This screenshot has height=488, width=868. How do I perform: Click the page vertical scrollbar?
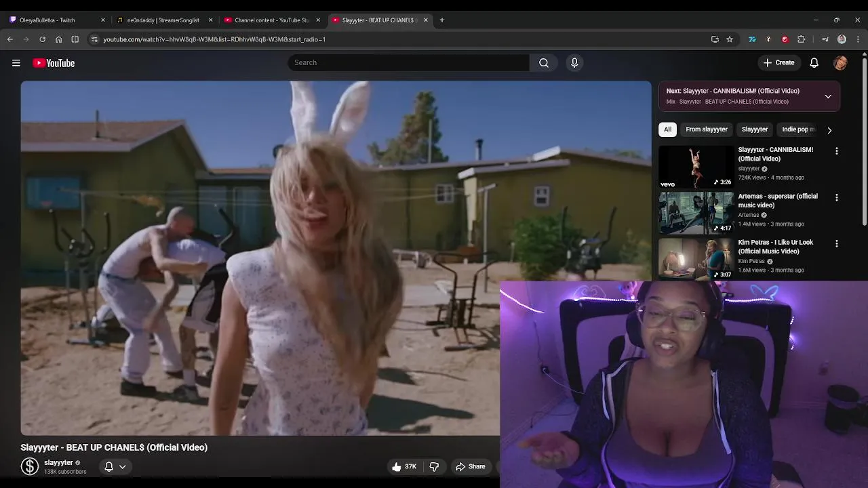864,141
